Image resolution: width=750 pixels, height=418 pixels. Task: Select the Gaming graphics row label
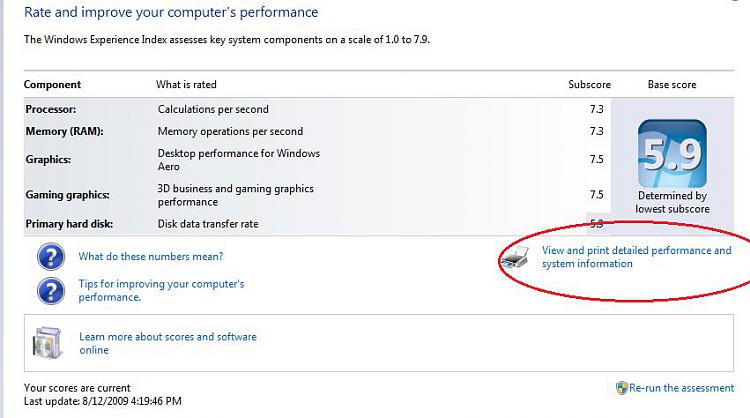point(67,195)
